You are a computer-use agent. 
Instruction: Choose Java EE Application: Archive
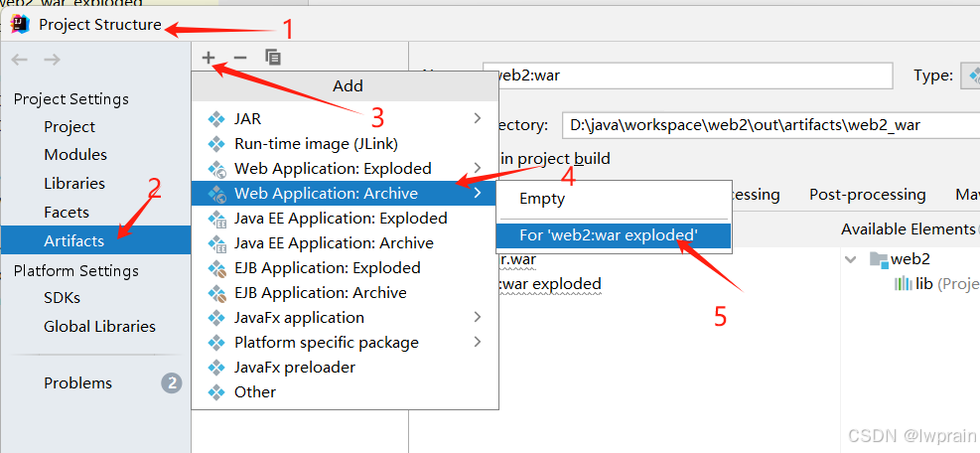pyautogui.click(x=345, y=242)
